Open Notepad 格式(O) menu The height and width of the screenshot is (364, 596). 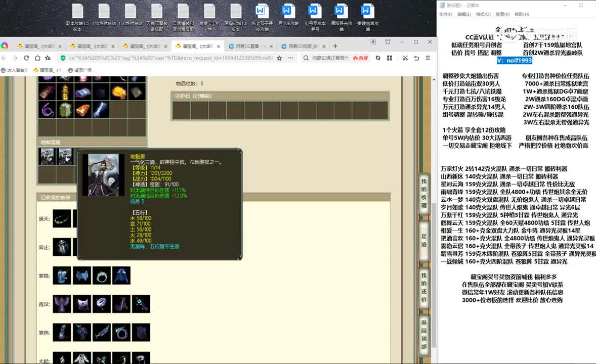click(483, 14)
